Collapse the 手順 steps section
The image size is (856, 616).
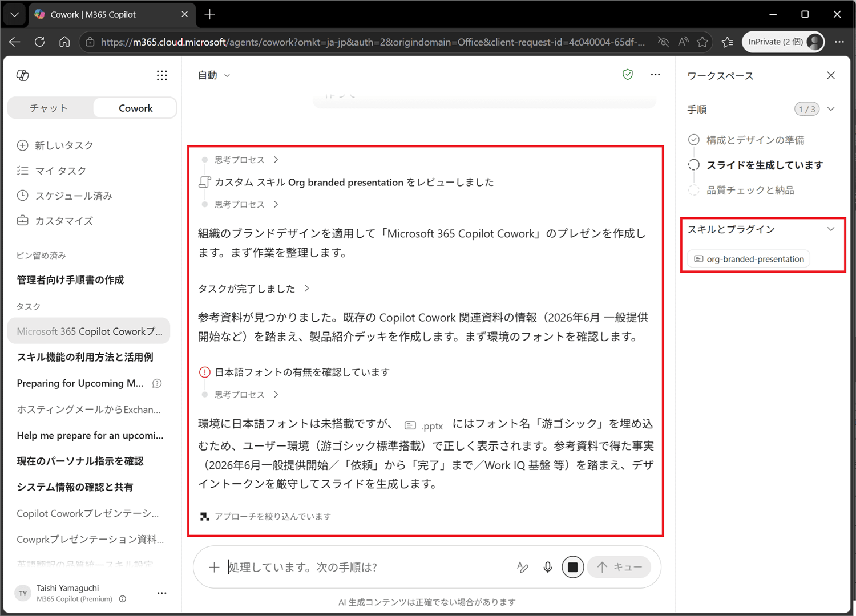[x=831, y=109]
